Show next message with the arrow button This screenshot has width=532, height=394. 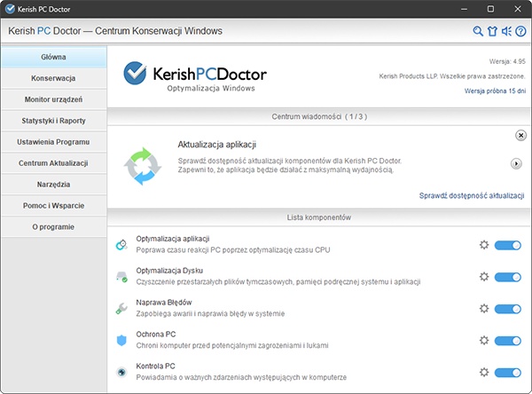(x=516, y=163)
